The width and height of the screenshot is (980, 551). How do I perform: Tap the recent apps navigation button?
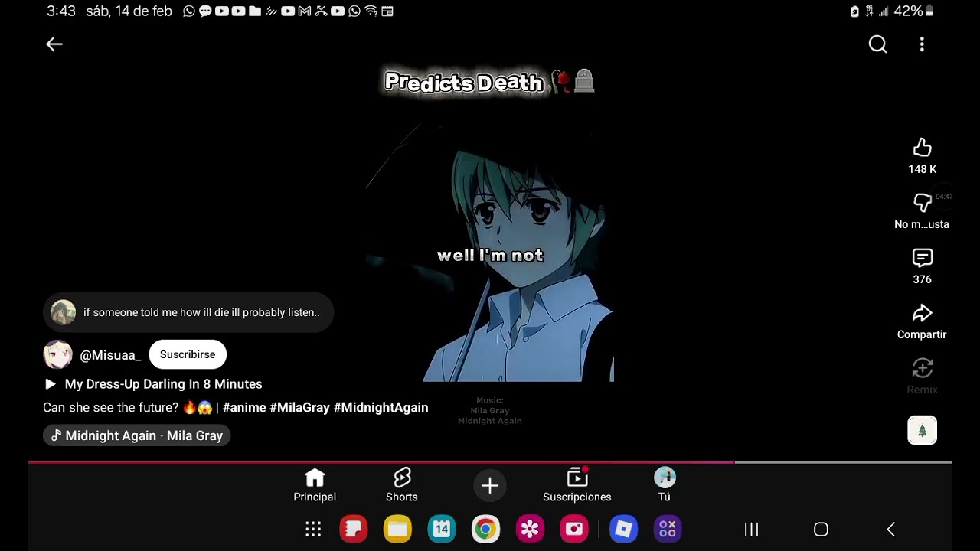click(x=752, y=530)
